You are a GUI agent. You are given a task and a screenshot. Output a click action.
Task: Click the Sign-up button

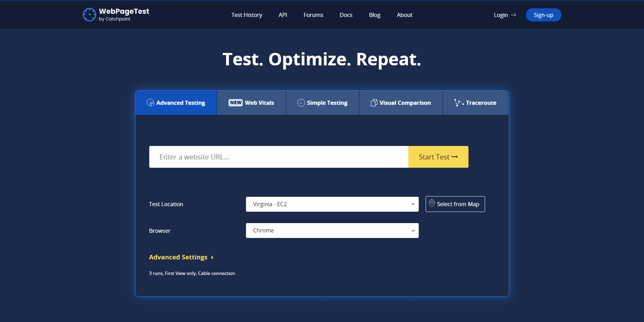[x=543, y=15]
